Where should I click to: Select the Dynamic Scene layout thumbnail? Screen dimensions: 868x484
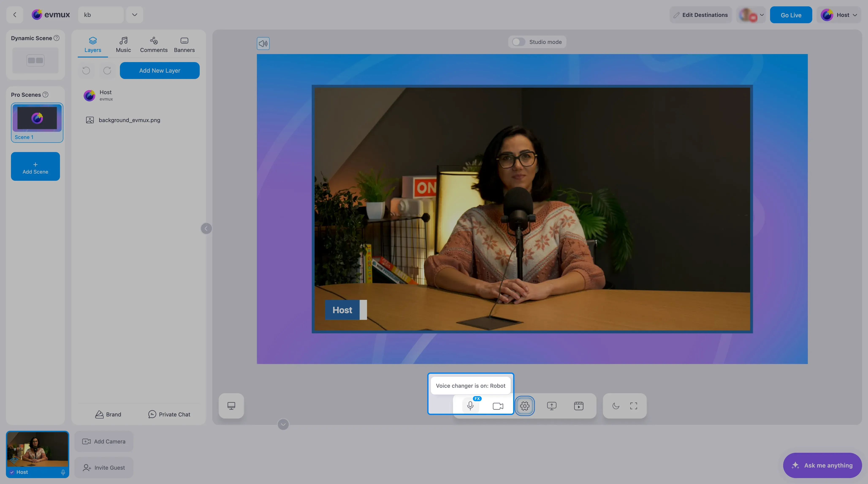click(x=35, y=60)
